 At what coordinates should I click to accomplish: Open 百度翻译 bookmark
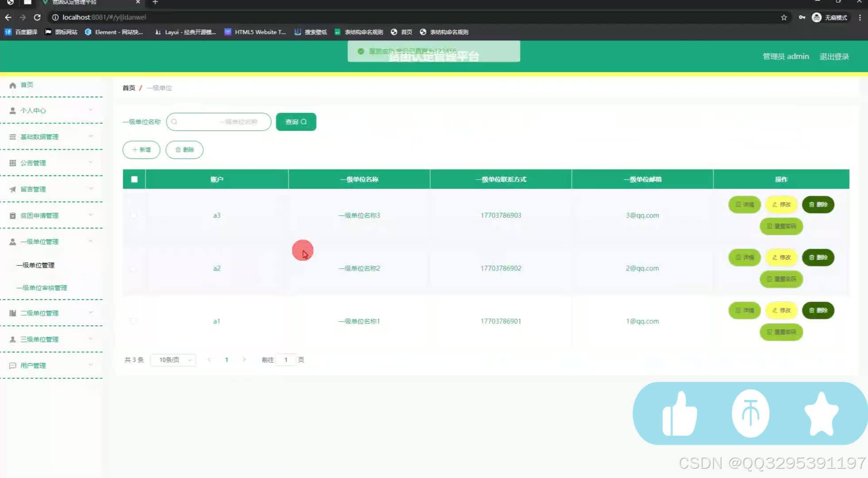point(21,32)
